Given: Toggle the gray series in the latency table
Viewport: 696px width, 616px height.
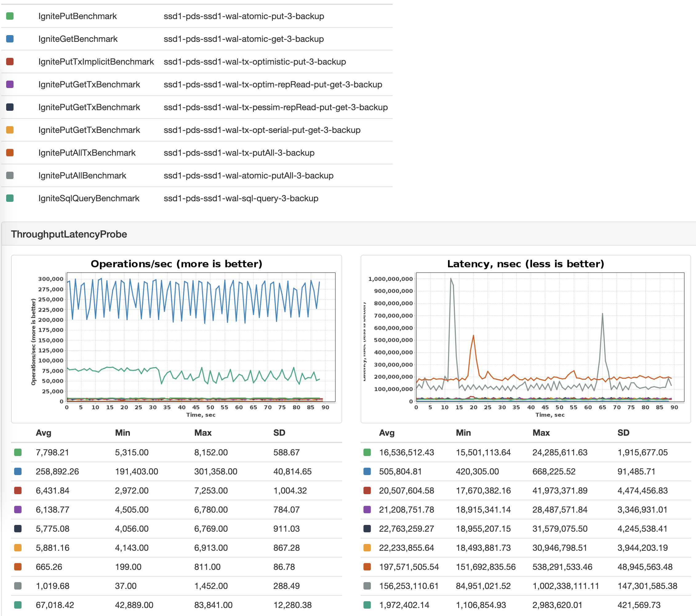Looking at the screenshot, I should [x=367, y=586].
